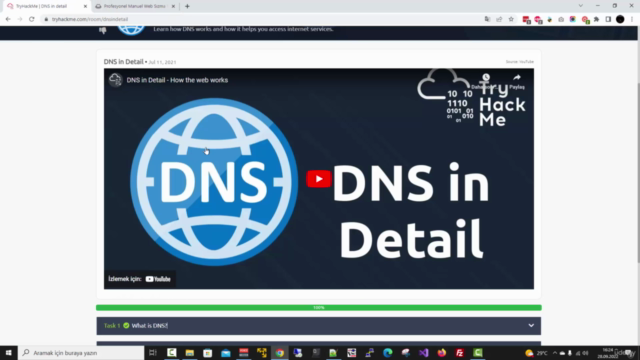The image size is (640, 360).
Task: Open the Mail app from the taskbar
Action: click(x=225, y=353)
